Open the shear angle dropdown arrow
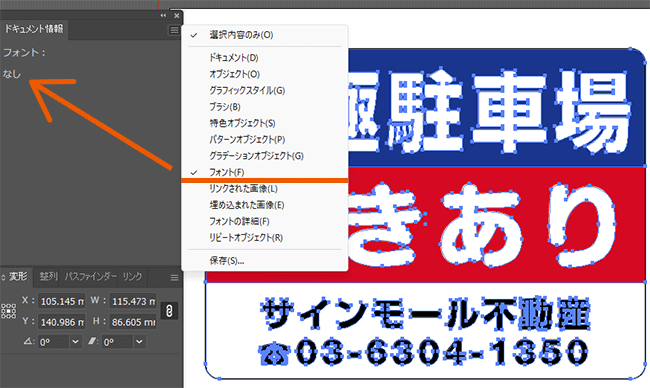This screenshot has height=388, width=650. click(140, 342)
